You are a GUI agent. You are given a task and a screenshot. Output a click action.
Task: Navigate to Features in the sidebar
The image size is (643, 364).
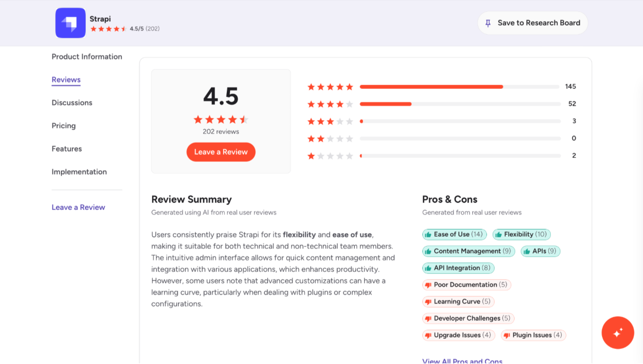click(67, 149)
